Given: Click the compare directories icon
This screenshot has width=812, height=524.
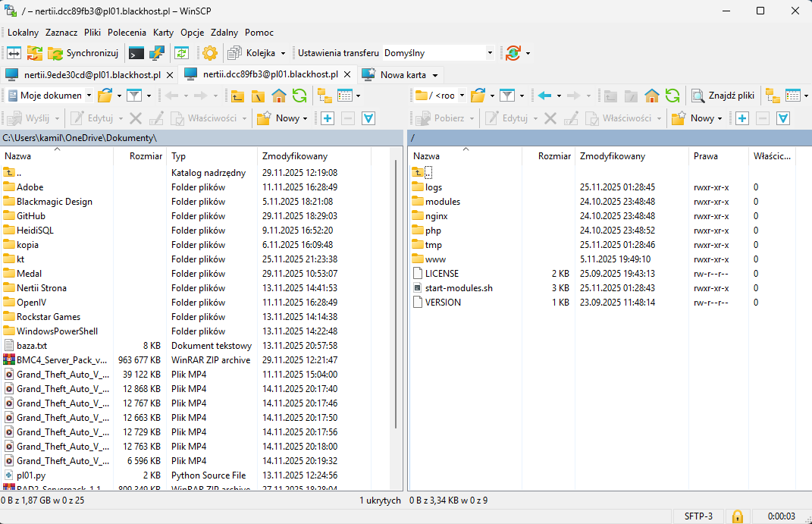Looking at the screenshot, I should point(14,53).
